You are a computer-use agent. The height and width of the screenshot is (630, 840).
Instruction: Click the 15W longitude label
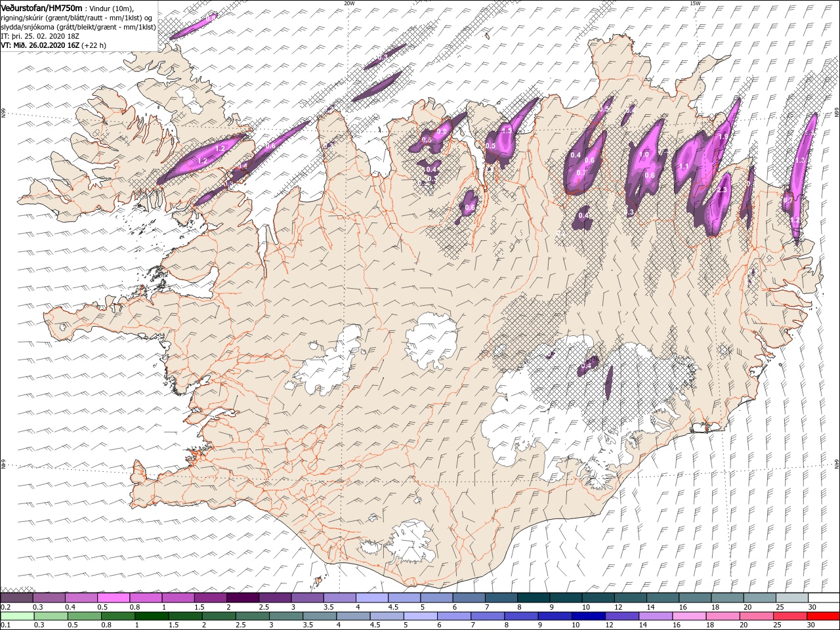[x=695, y=3]
